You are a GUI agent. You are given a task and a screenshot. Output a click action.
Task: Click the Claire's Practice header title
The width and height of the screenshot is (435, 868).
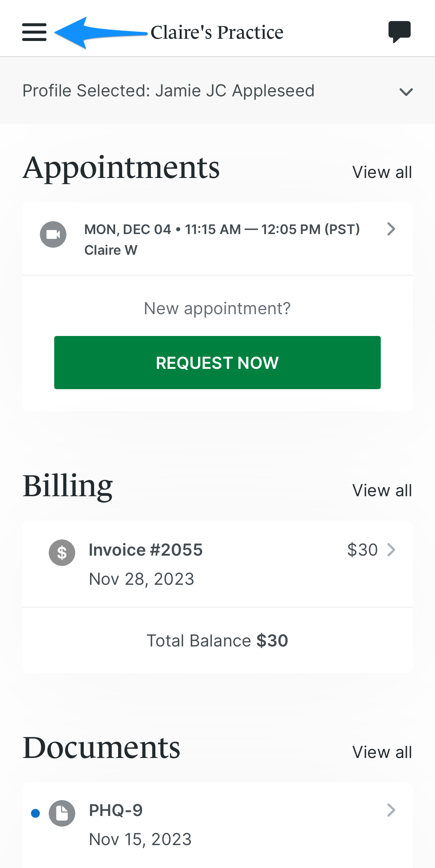pos(217,32)
